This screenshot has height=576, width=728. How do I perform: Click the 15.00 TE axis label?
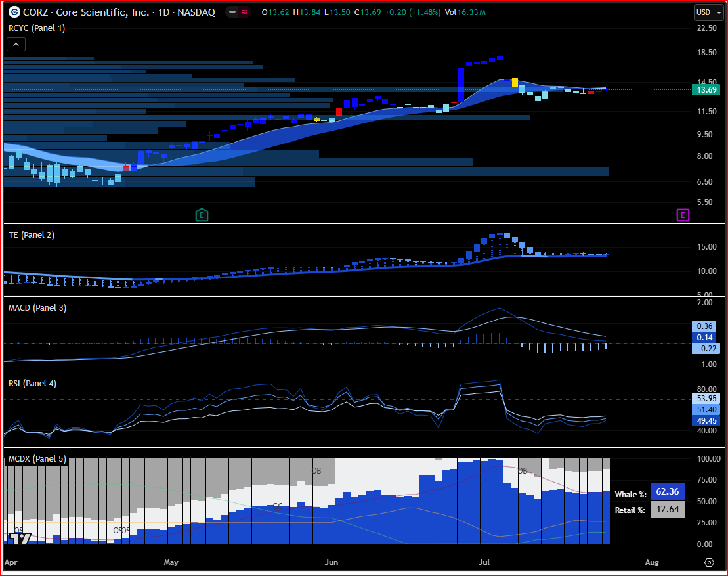[x=706, y=247]
